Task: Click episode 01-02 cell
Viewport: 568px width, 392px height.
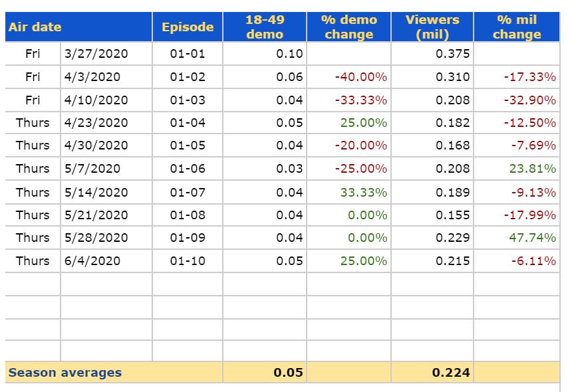Action: click(188, 77)
